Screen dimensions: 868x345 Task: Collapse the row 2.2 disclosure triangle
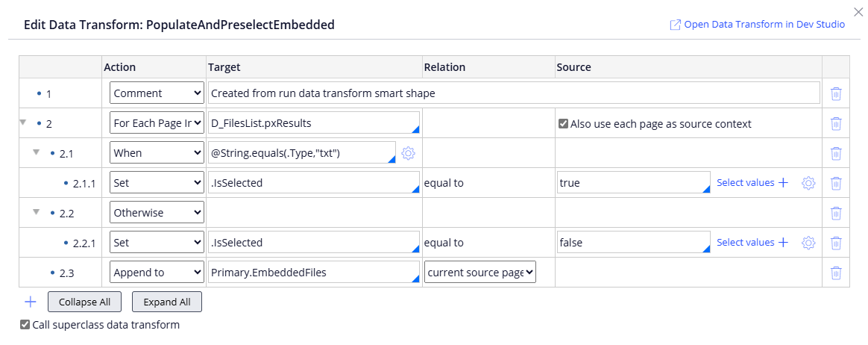[35, 212]
